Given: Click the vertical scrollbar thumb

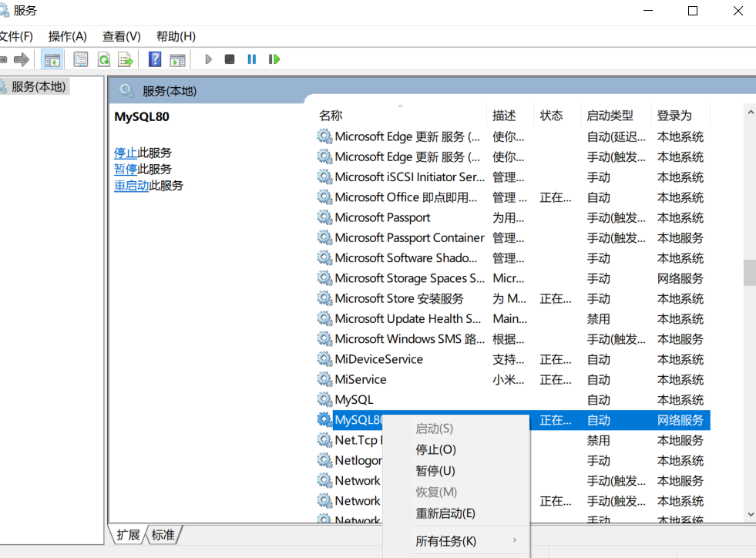Looking at the screenshot, I should [x=750, y=273].
